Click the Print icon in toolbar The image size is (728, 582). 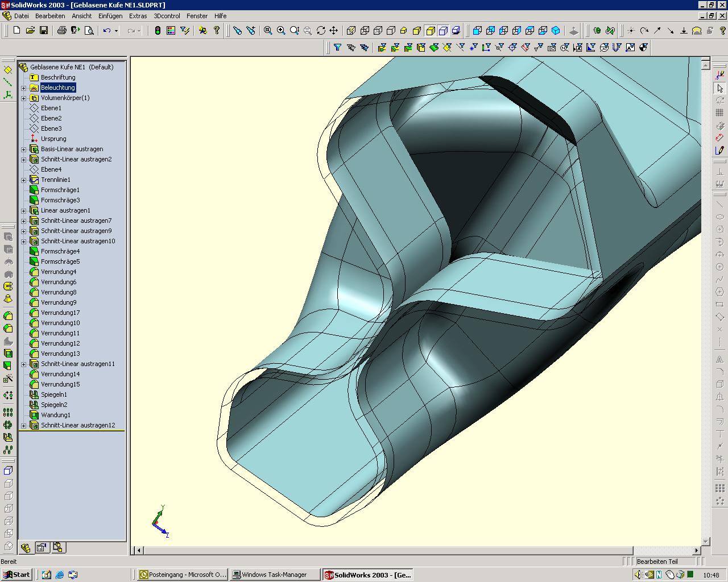[61, 30]
